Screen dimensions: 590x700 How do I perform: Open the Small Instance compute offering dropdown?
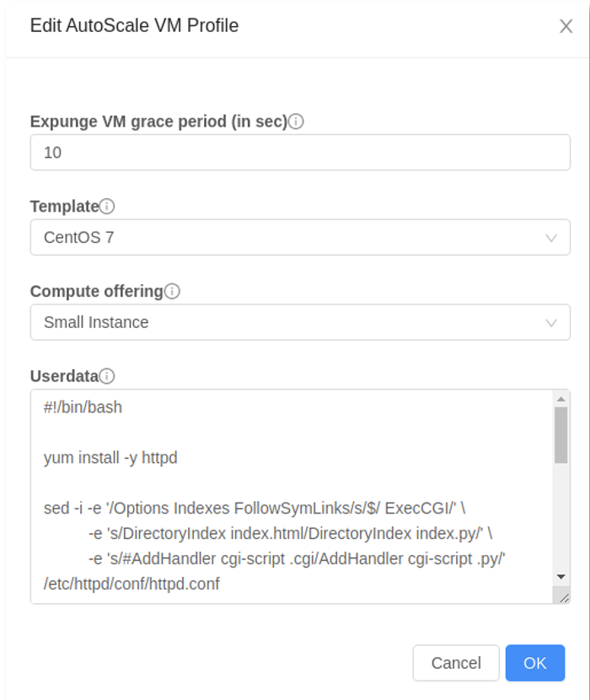(300, 322)
